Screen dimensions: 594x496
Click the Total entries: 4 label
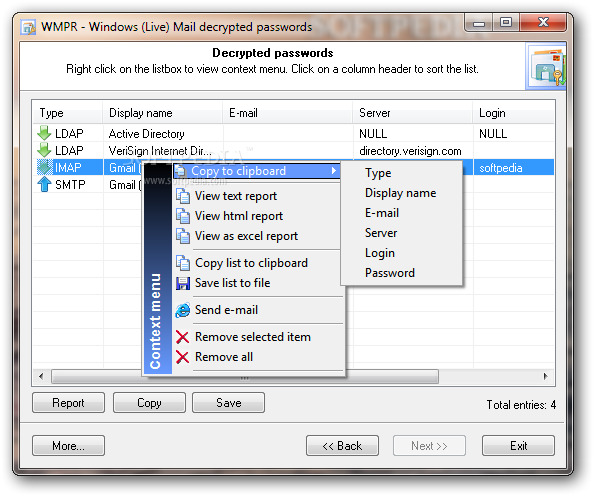521,405
